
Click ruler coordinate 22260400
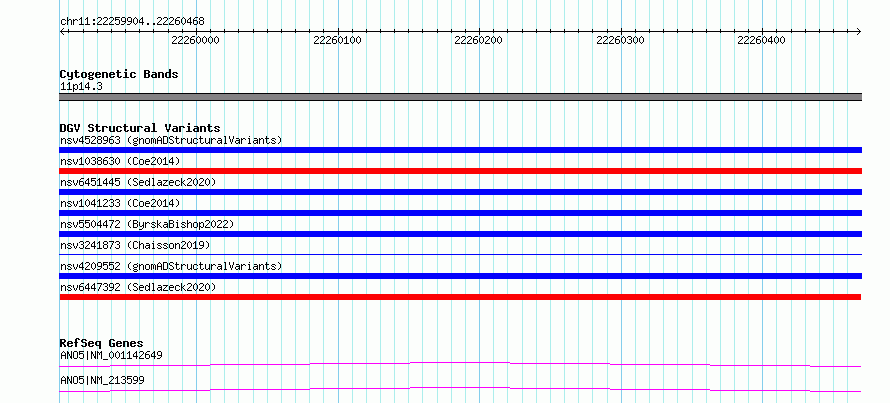[762, 41]
